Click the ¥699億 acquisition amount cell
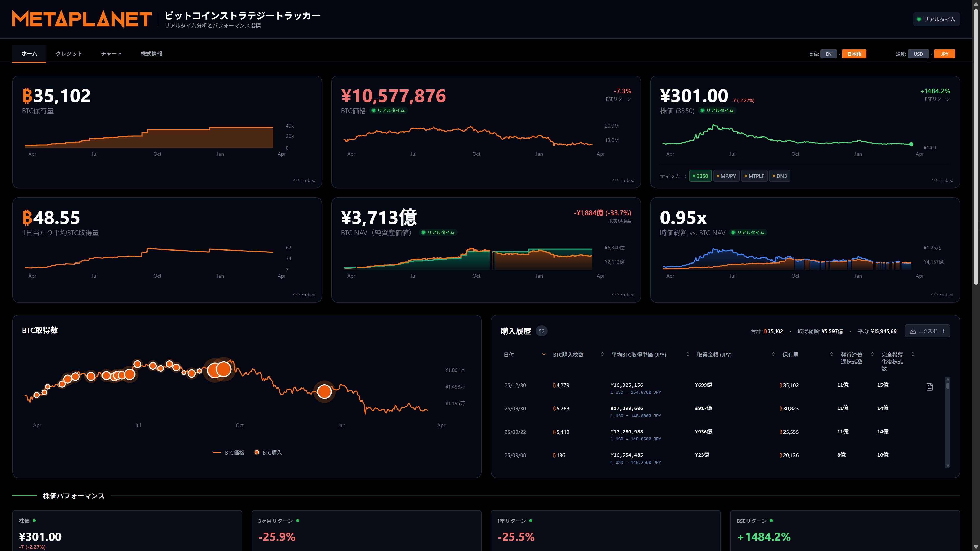Viewport: 980px width, 551px height. (704, 385)
